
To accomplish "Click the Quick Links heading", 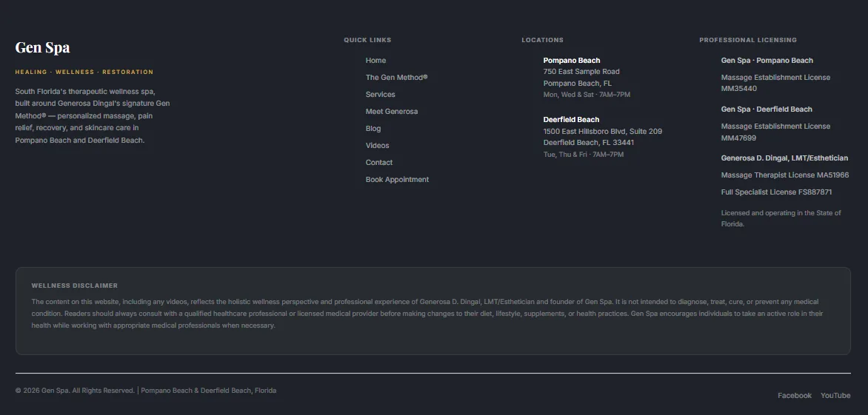I will pyautogui.click(x=367, y=40).
